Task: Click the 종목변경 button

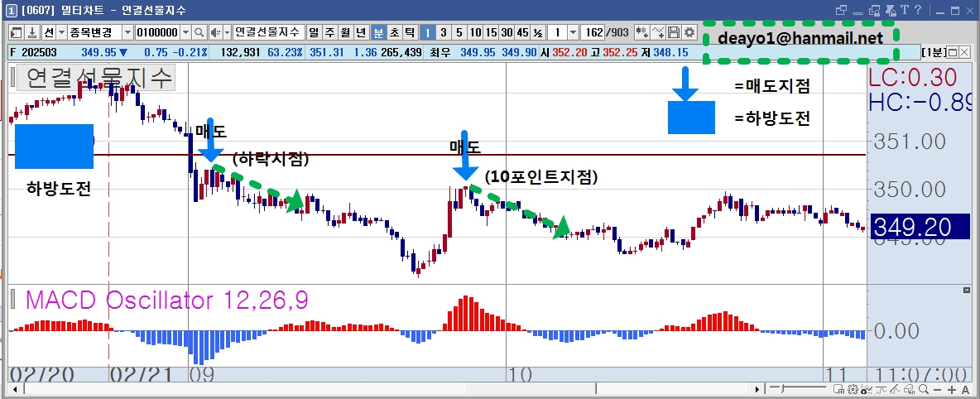Action: click(x=94, y=32)
